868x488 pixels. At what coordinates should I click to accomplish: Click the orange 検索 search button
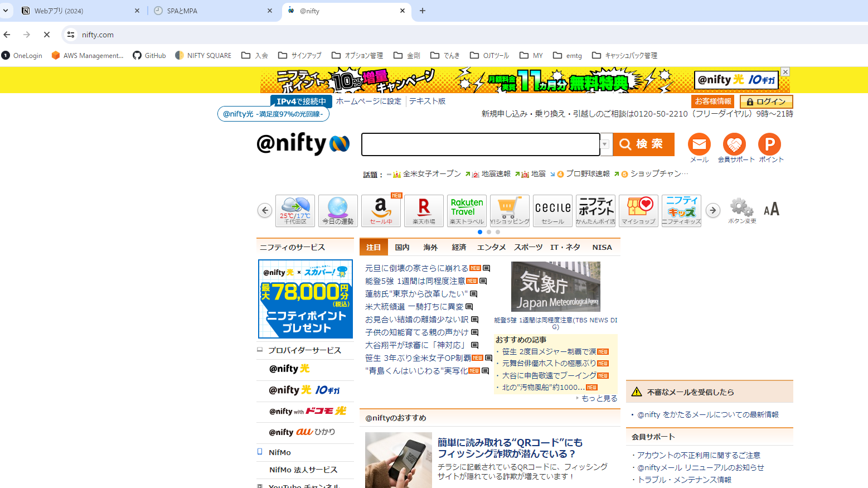point(643,144)
